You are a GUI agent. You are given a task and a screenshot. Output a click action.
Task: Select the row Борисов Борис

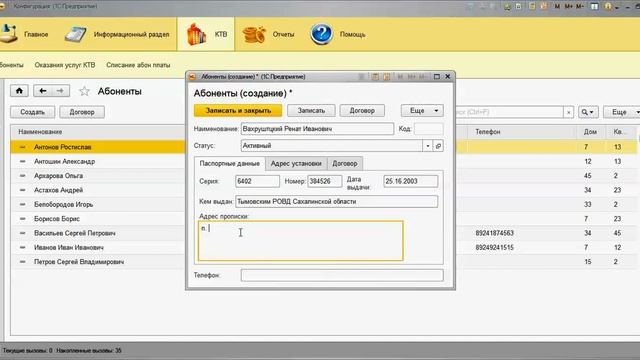(98, 219)
